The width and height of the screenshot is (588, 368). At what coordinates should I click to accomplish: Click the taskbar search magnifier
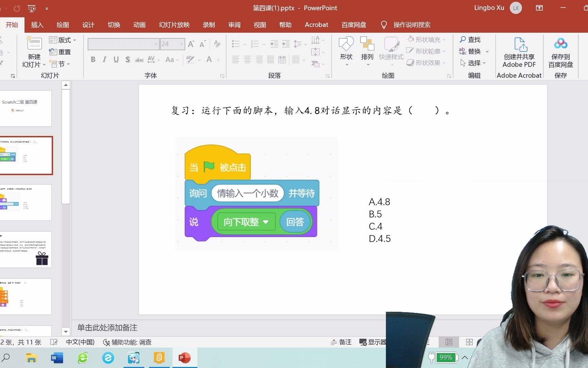(x=6, y=358)
